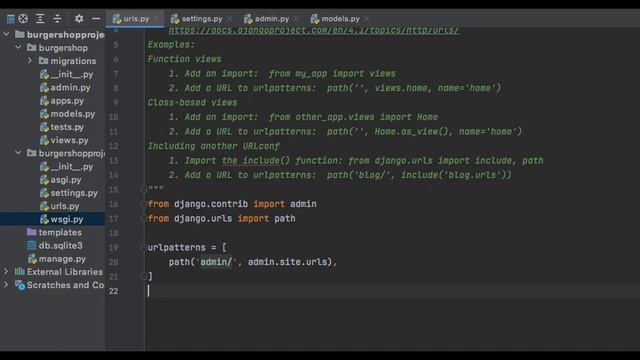Click 'admin.site.urls' in path call
640x360 pixels.
tap(288, 262)
